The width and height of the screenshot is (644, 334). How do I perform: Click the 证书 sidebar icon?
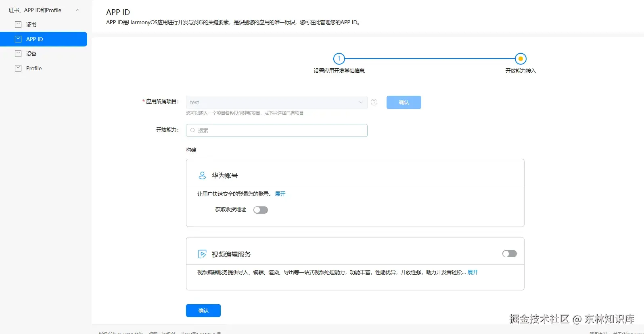(18, 25)
